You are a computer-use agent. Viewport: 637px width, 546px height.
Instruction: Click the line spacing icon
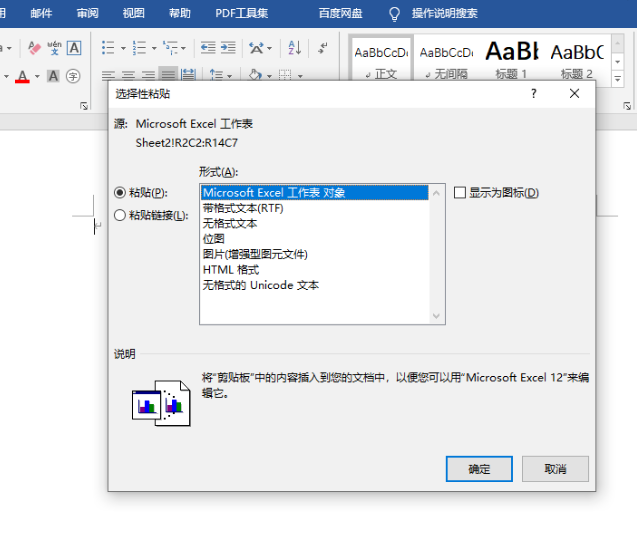(x=216, y=76)
